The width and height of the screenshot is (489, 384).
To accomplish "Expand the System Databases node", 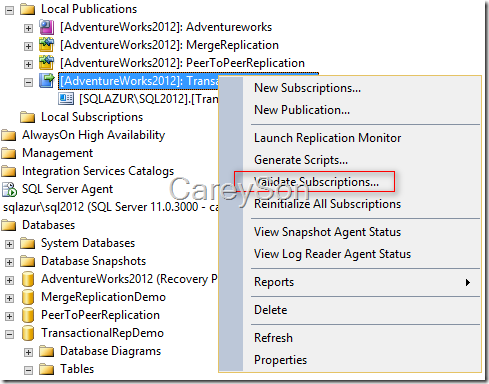I will point(9,244).
